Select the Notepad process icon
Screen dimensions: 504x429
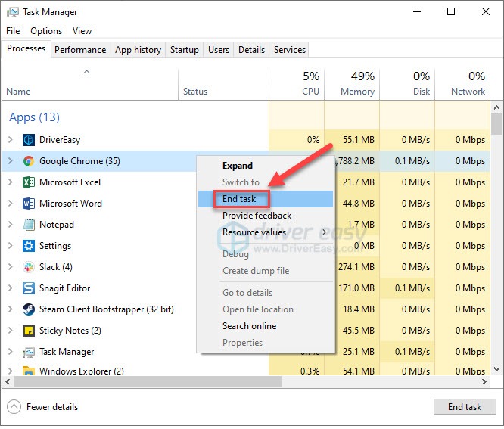(x=29, y=225)
